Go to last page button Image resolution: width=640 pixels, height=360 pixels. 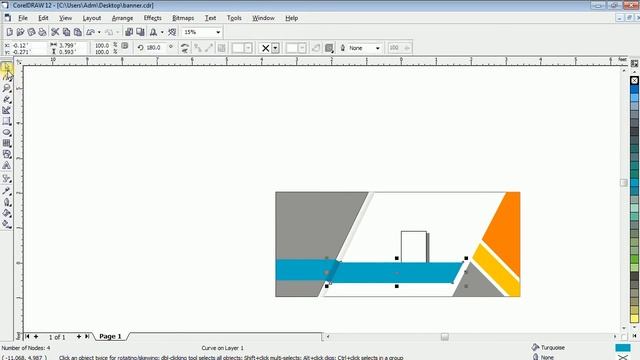coord(87,336)
